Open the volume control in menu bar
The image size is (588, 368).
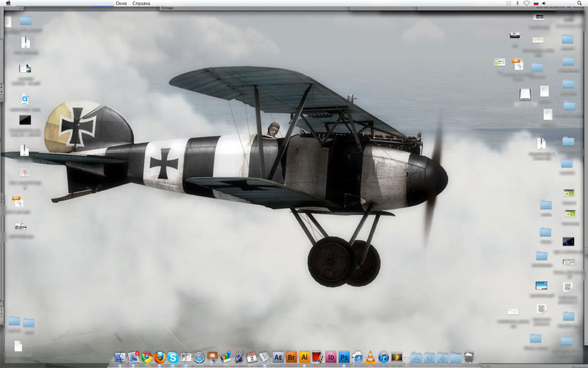(x=544, y=4)
